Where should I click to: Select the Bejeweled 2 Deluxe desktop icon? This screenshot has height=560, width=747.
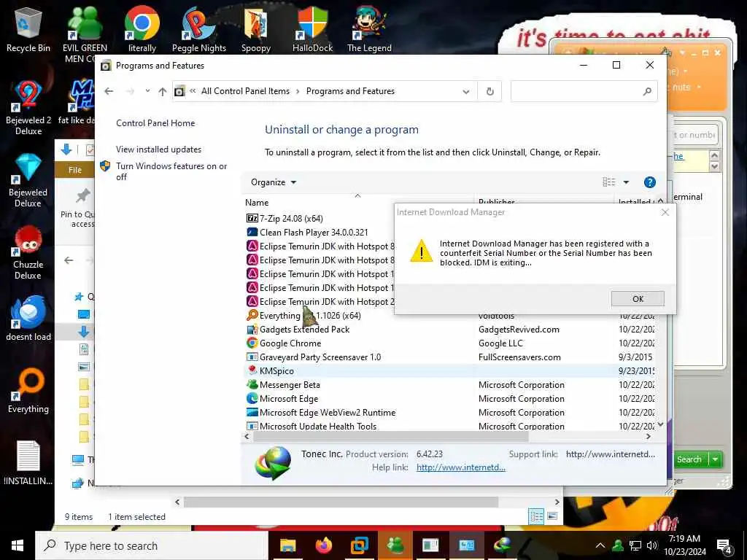tap(28, 108)
